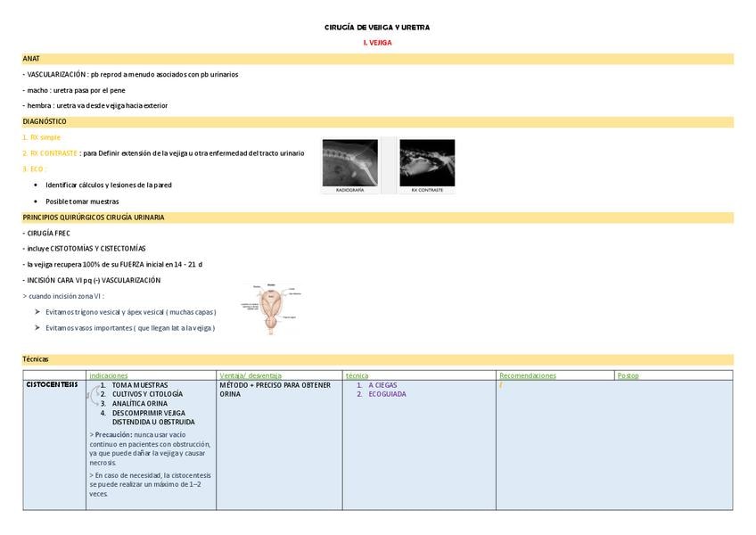This screenshot has width=756, height=535.
Task: Click the arrow bullet before 'Evitamos vasos importantes'
Action: [37, 328]
